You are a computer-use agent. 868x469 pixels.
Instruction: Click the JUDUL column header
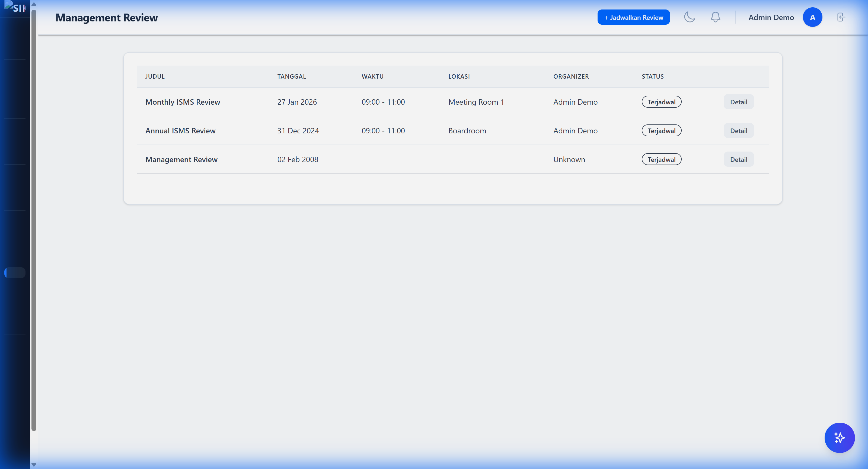tap(155, 76)
